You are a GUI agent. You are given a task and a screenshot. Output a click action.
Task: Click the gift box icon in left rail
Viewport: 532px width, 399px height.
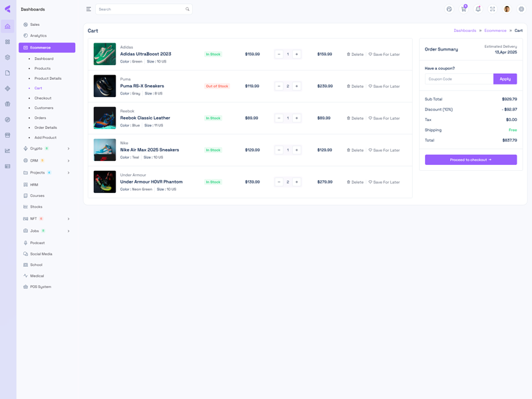point(7,104)
